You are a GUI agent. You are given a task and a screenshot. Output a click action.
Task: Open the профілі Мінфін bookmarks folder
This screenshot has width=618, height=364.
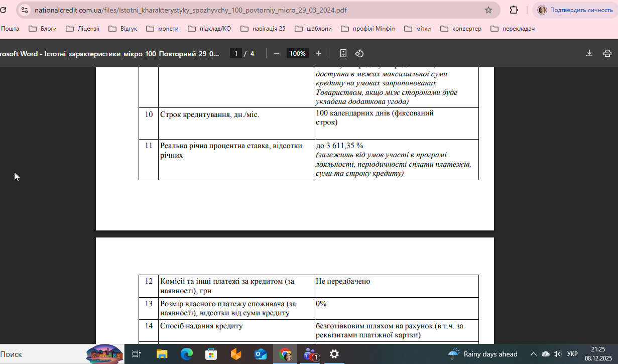pos(368,29)
